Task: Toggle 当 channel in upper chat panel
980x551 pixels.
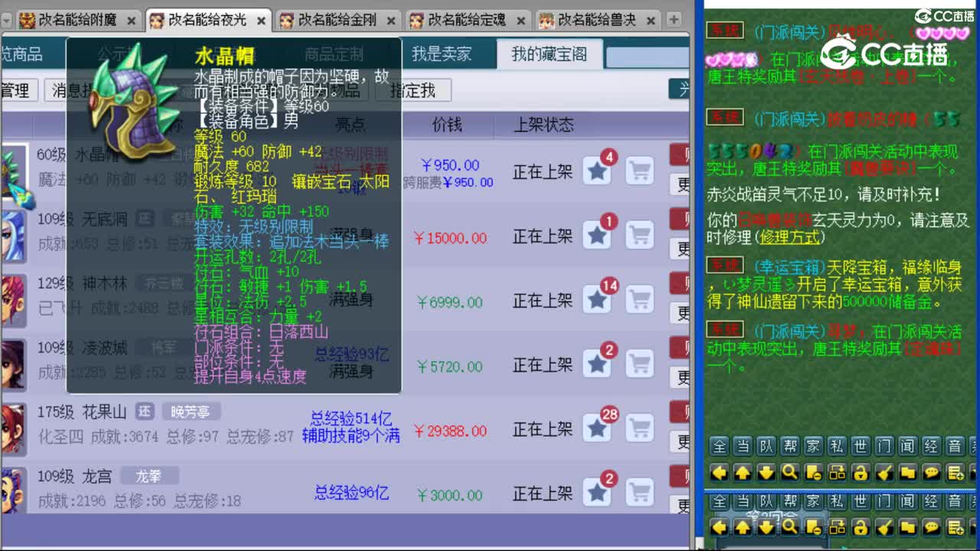Action: 743,445
